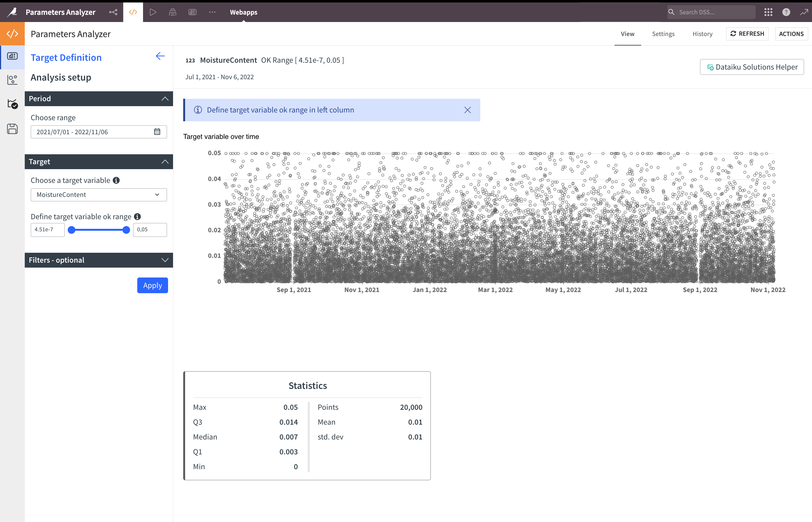Open the help question mark icon

pyautogui.click(x=786, y=12)
